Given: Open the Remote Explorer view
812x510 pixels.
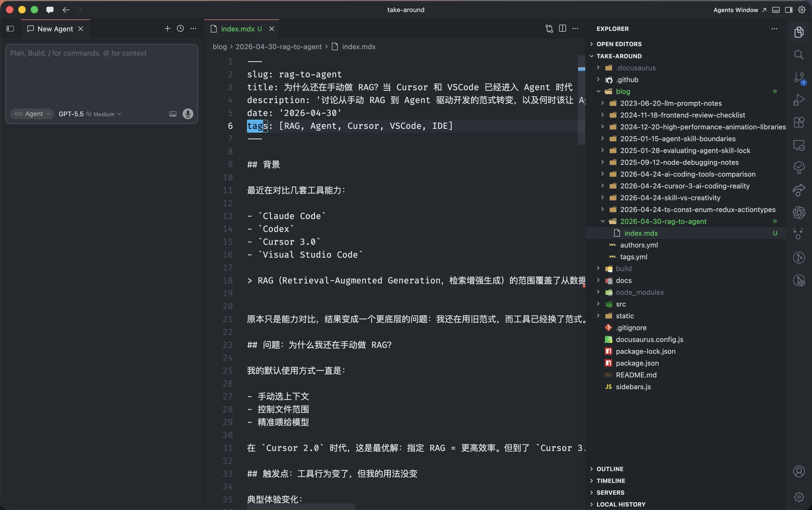Looking at the screenshot, I should pos(799,145).
